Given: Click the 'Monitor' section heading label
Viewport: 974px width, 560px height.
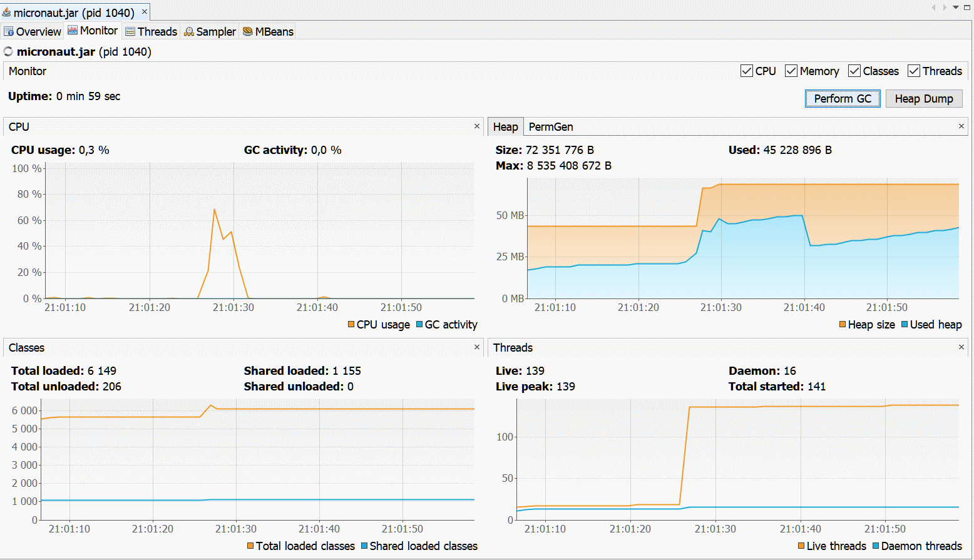Looking at the screenshot, I should click(28, 71).
